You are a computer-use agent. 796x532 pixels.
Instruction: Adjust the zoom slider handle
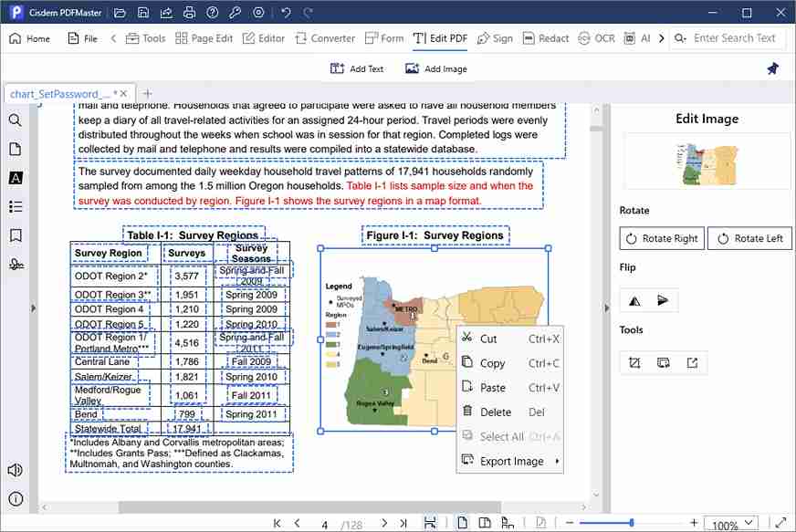[x=631, y=522]
